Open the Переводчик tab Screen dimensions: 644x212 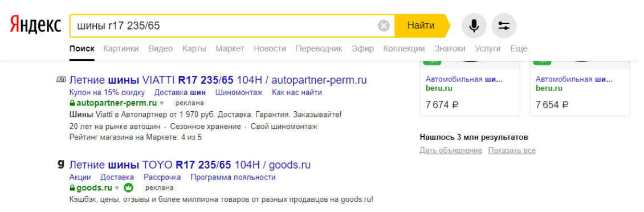319,49
